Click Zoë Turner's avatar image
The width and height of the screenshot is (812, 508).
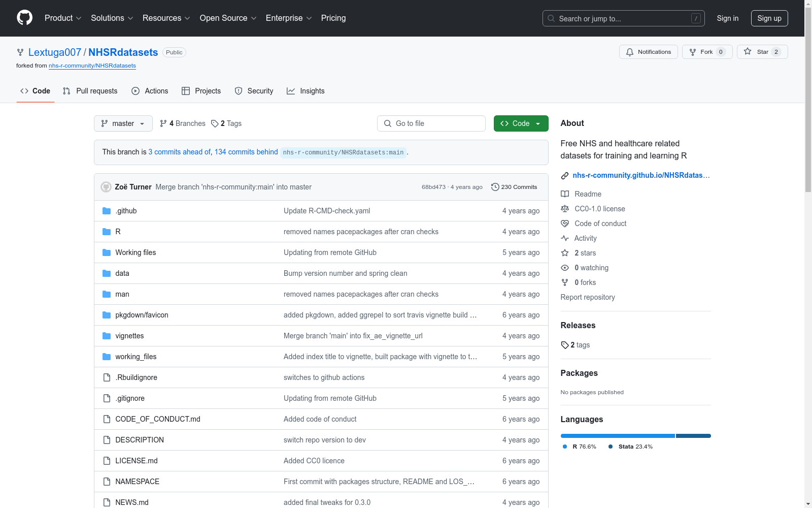click(x=106, y=187)
